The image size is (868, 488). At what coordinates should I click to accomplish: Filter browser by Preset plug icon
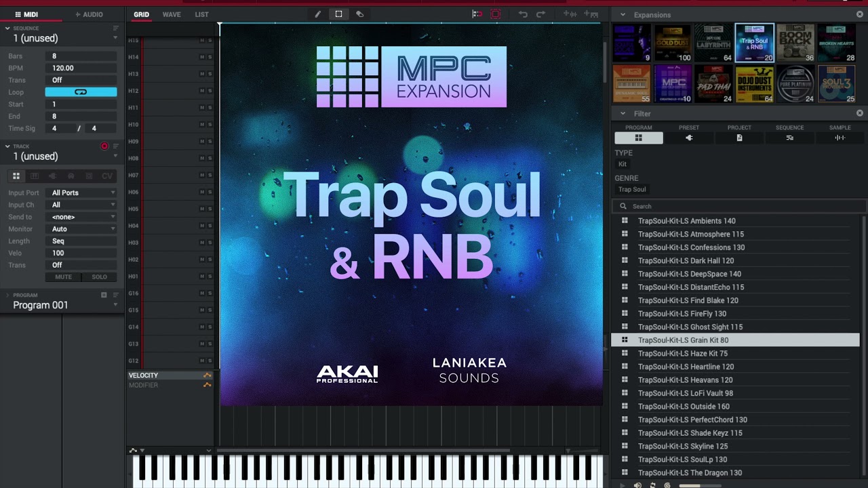click(x=689, y=138)
